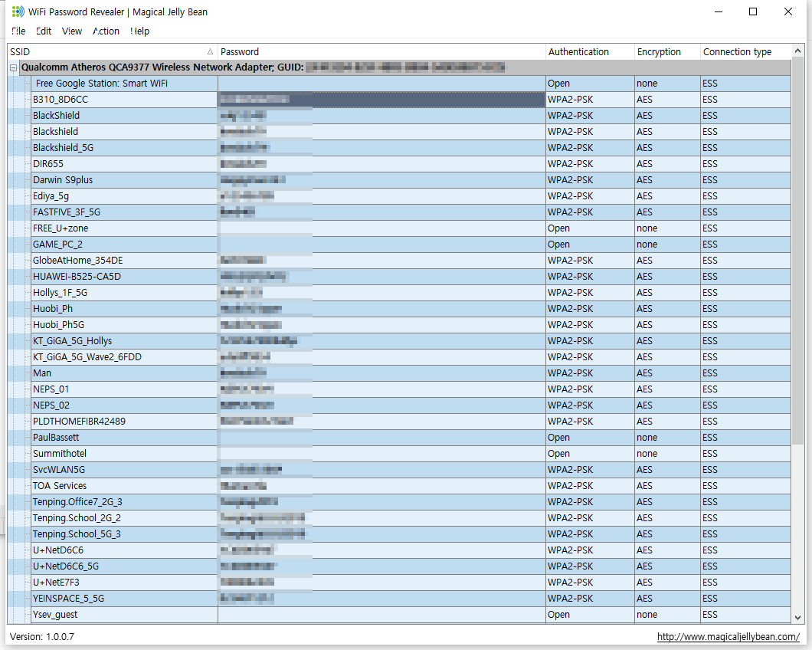The height and width of the screenshot is (650, 812).
Task: Click the AES cell in the Man row
Action: click(667, 373)
